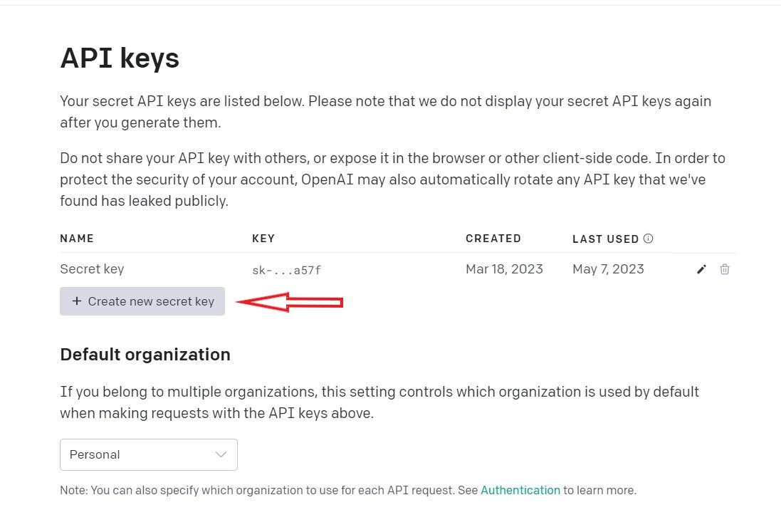Click the "API keys" page heading
The image size is (781, 532).
tap(120, 58)
